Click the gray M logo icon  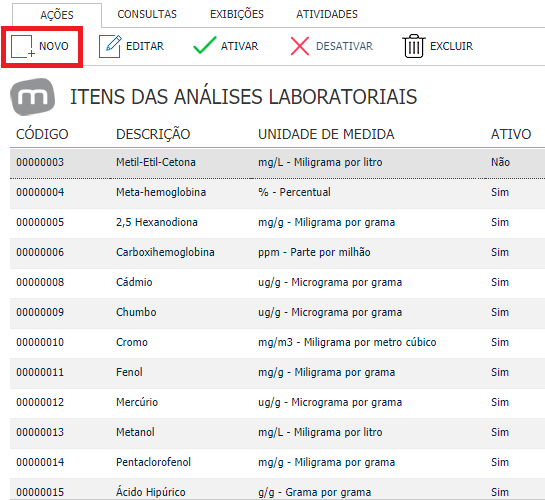(x=33, y=97)
